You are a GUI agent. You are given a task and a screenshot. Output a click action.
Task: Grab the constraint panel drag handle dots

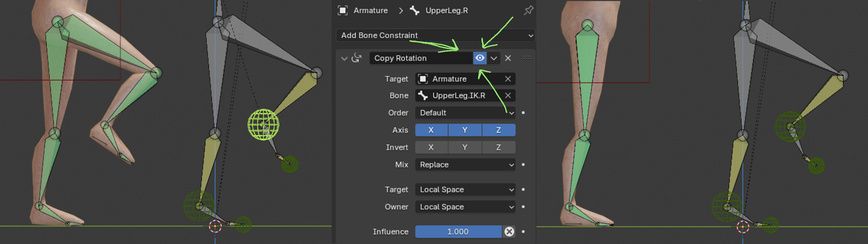[x=527, y=58]
